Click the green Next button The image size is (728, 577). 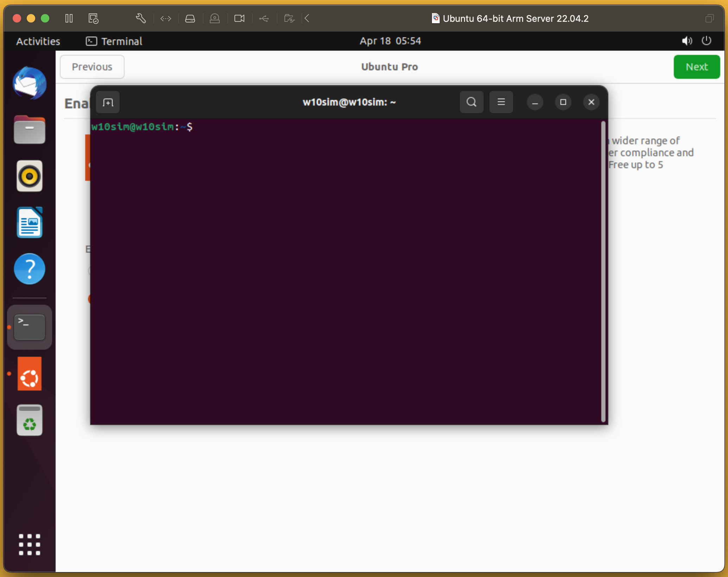(697, 67)
